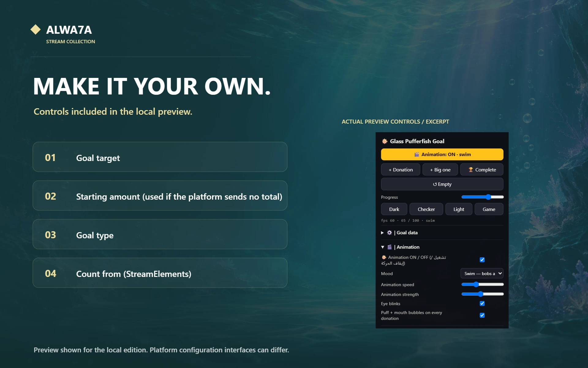Select the Light background option

point(458,209)
